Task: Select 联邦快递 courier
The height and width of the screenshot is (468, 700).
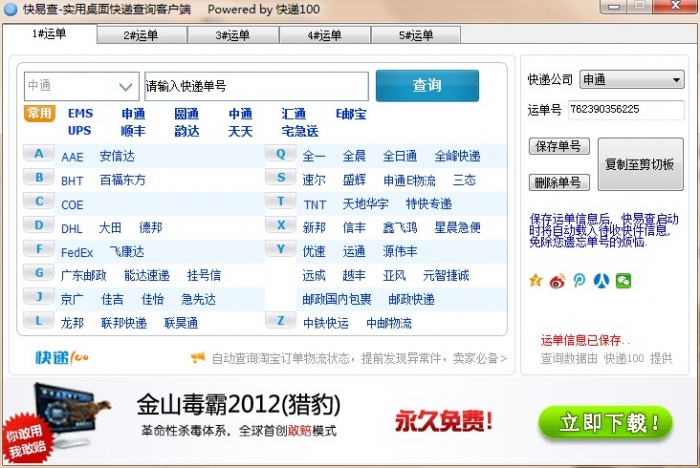Action: 124,323
